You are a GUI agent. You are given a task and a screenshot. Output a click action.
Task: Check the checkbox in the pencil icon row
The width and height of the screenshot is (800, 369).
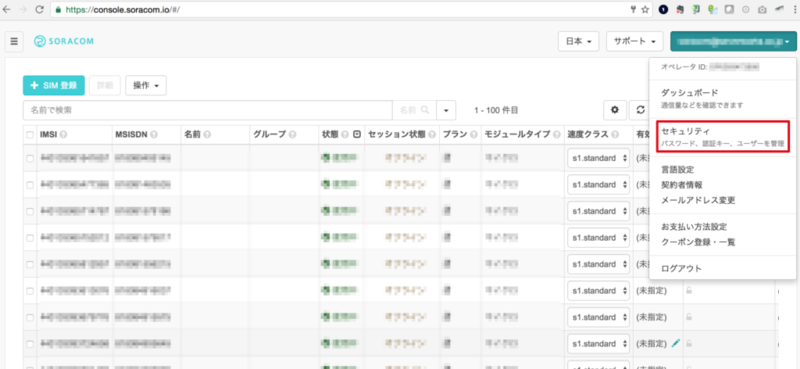(x=30, y=344)
